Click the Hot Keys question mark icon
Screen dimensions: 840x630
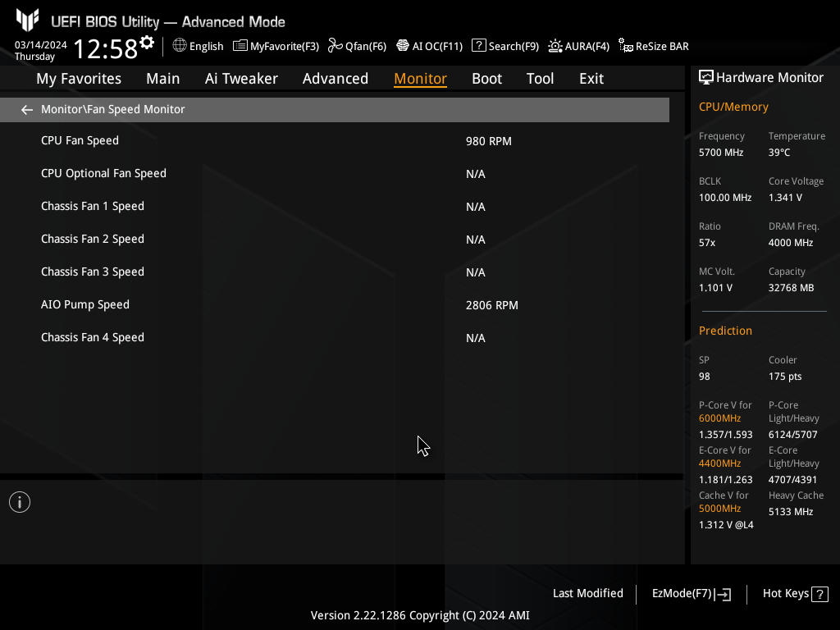pyautogui.click(x=819, y=594)
